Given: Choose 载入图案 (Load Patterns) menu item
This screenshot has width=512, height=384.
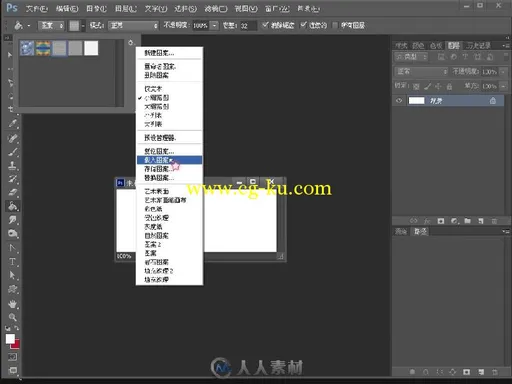Looking at the screenshot, I should point(169,160).
